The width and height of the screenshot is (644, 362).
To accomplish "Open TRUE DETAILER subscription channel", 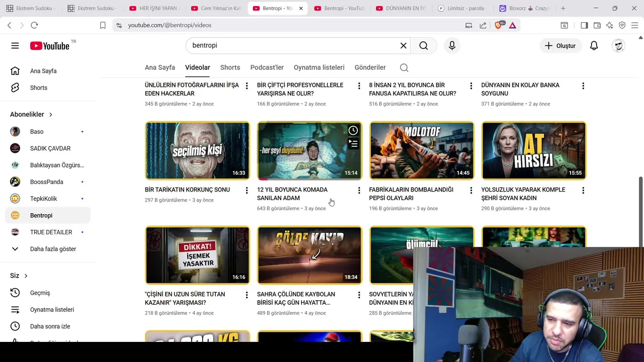I will point(48,232).
